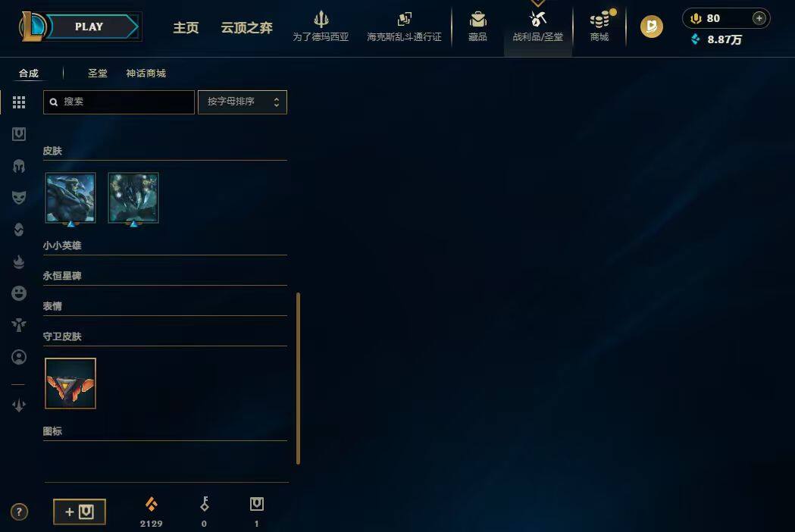Click the add chest purchase button

pyautogui.click(x=80, y=512)
